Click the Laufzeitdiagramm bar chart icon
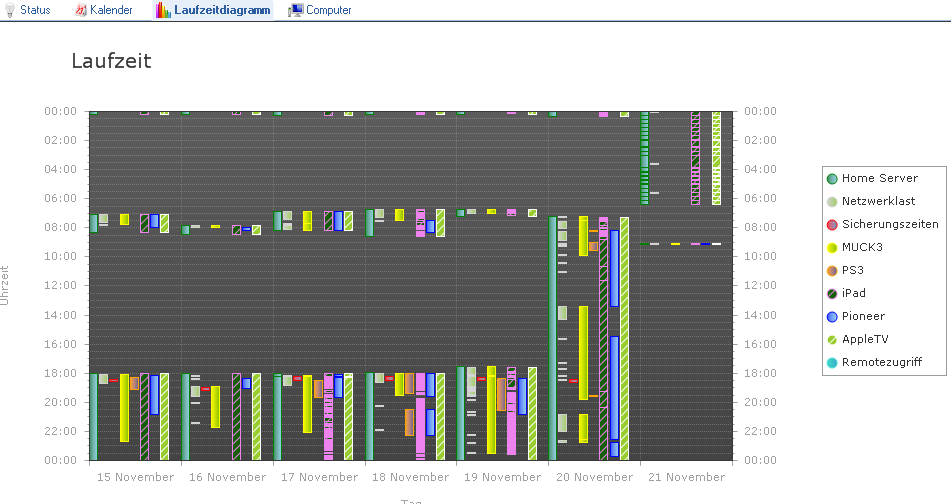 (163, 10)
